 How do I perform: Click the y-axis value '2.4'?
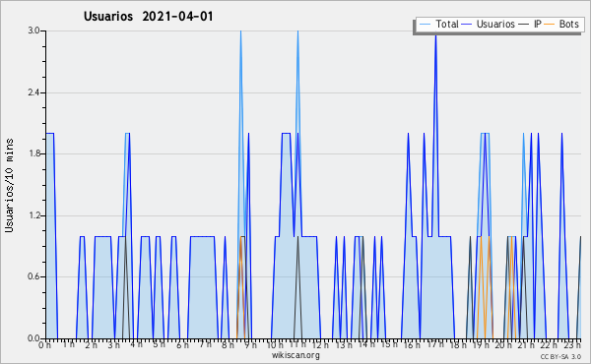pyautogui.click(x=34, y=92)
